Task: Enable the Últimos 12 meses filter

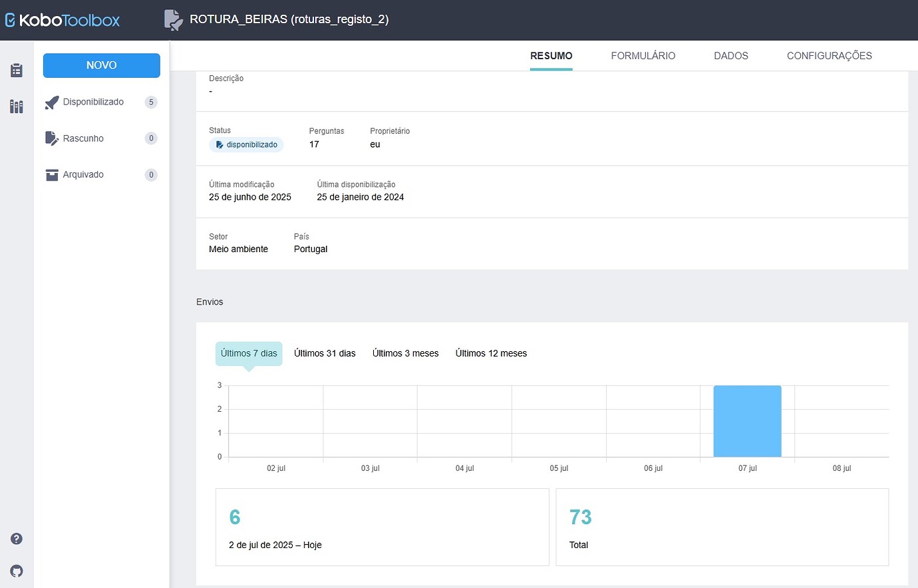Action: coord(491,353)
